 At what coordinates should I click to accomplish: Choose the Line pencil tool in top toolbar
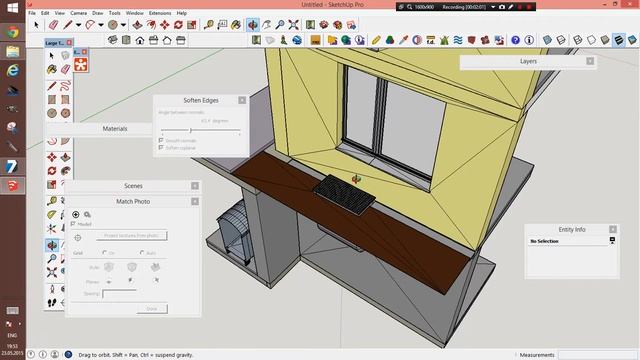pyautogui.click(x=68, y=25)
